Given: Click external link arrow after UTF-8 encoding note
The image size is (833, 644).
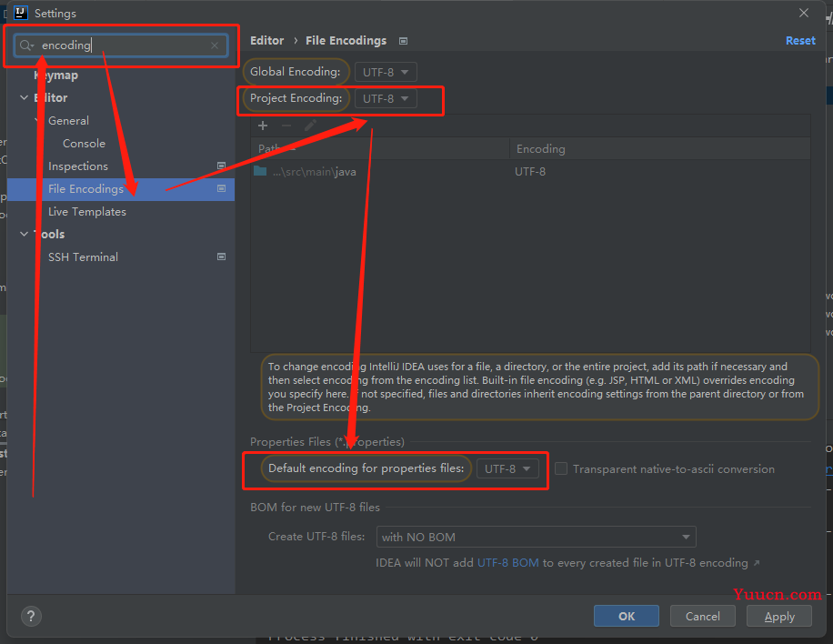Looking at the screenshot, I should (757, 563).
